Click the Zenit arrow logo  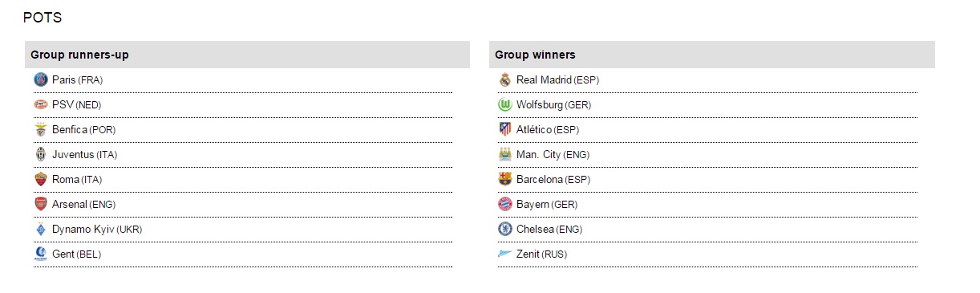point(505,254)
